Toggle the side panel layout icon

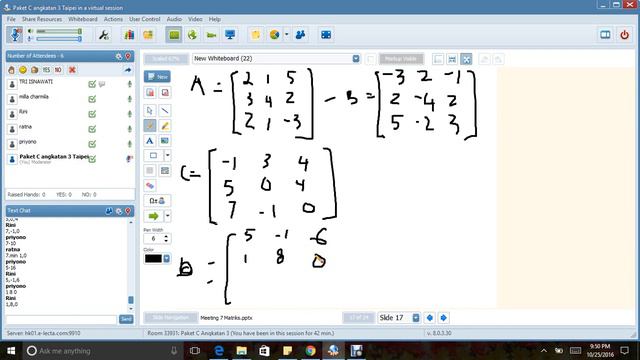pos(605,35)
